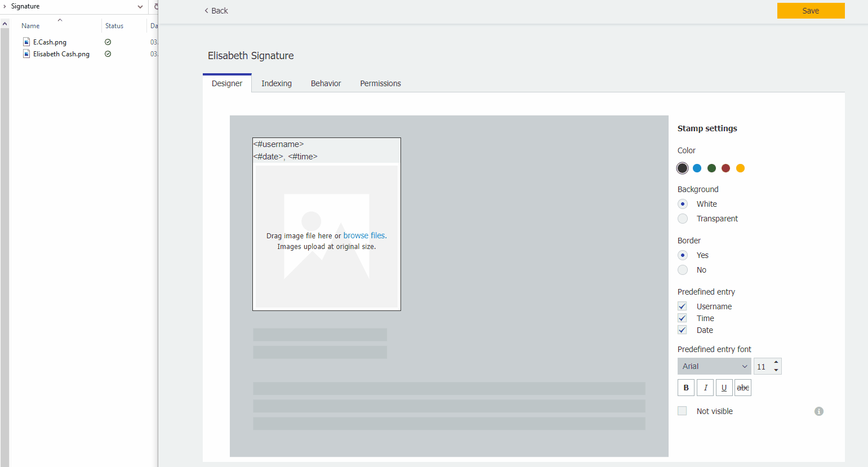The image size is (868, 467).
Task: Click the Save button
Action: pyautogui.click(x=811, y=11)
